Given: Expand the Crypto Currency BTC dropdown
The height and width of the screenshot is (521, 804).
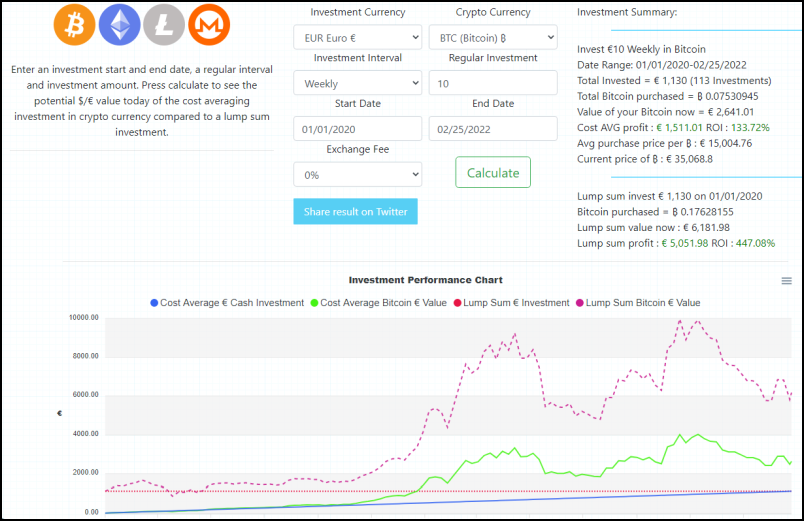Looking at the screenshot, I should pos(493,37).
